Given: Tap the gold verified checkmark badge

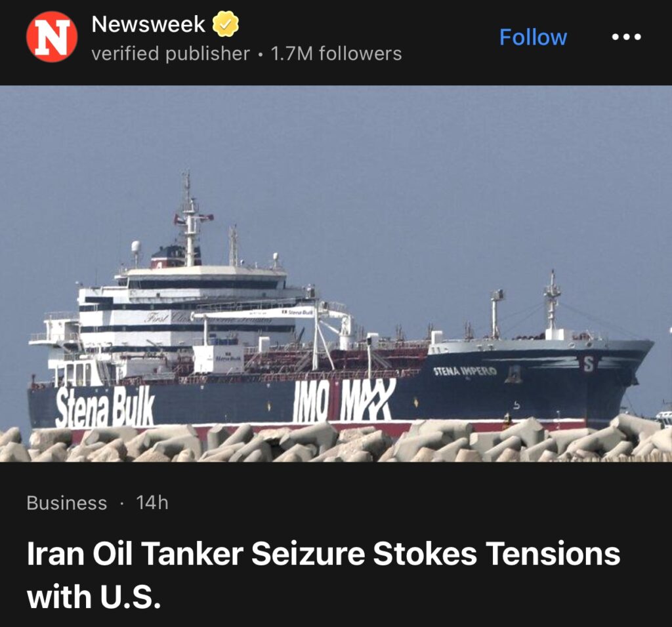Looking at the screenshot, I should tap(226, 24).
